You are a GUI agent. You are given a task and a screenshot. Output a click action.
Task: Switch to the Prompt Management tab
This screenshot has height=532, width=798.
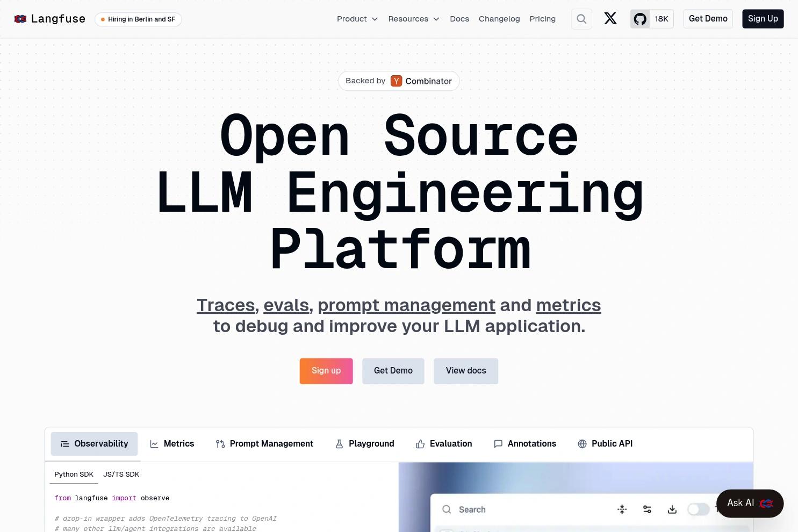point(264,444)
